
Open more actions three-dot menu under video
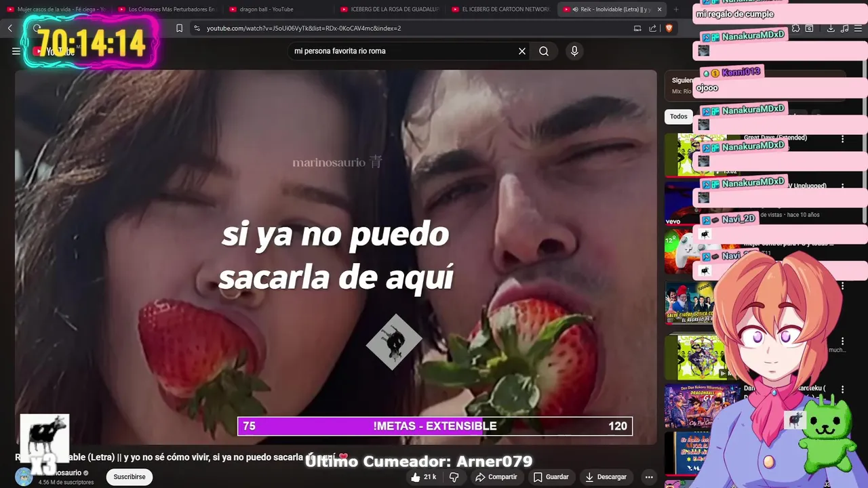click(649, 477)
